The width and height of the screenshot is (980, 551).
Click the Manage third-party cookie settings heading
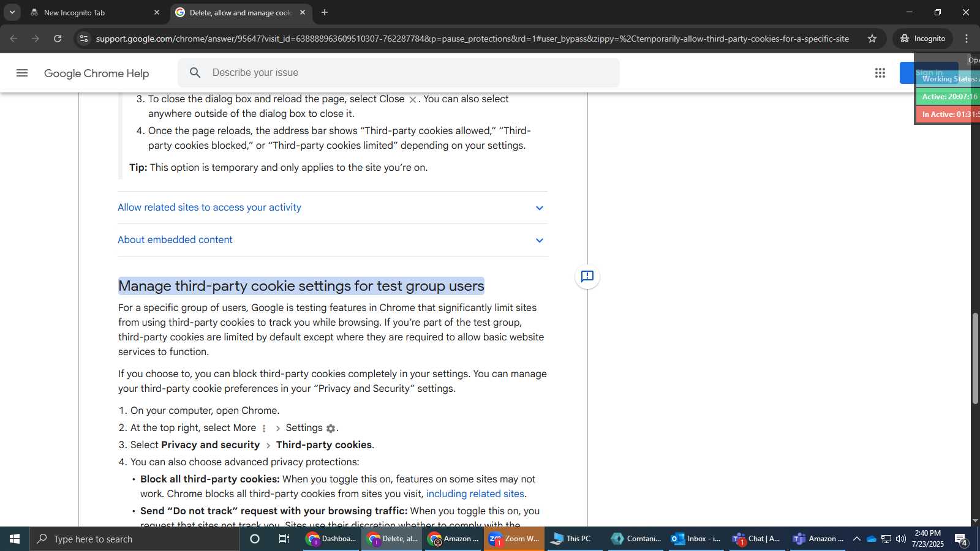pyautogui.click(x=301, y=286)
